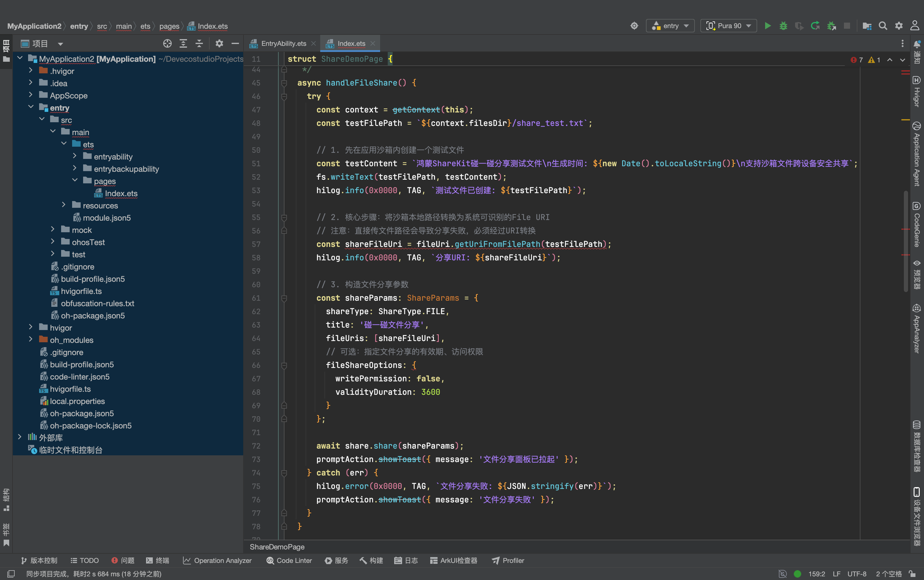The image size is (924, 580).
Task: Click the UTF-8 encoding indicator
Action: point(856,574)
